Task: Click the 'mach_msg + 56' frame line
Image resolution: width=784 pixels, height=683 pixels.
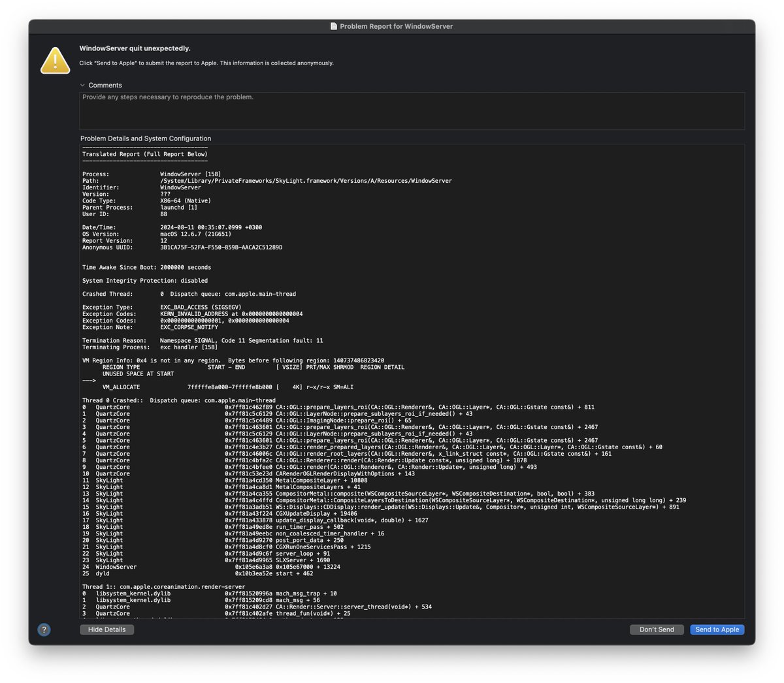Action: [201, 600]
